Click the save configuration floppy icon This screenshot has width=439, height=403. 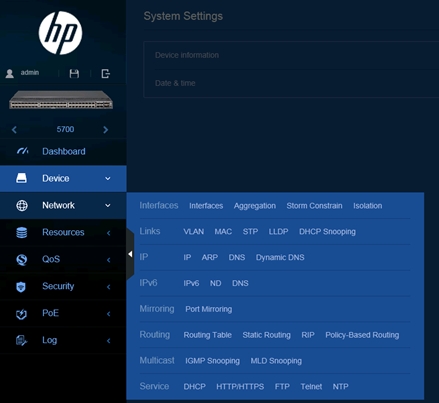tap(74, 73)
